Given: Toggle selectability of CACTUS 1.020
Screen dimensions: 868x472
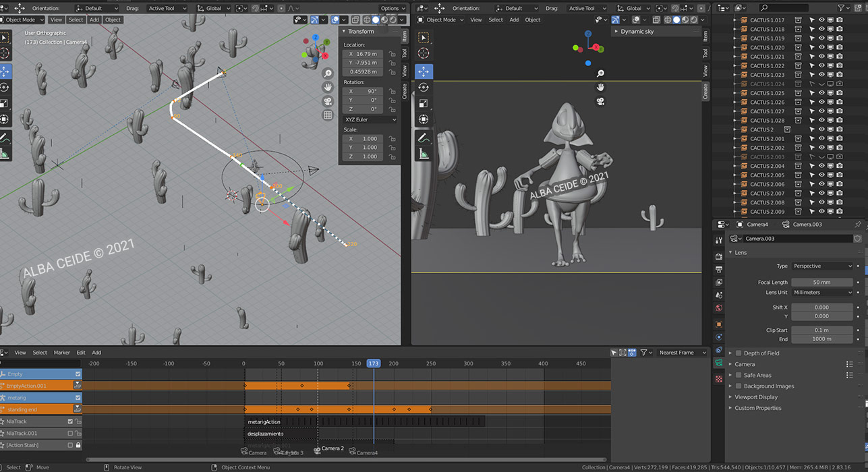Looking at the screenshot, I should 812,48.
